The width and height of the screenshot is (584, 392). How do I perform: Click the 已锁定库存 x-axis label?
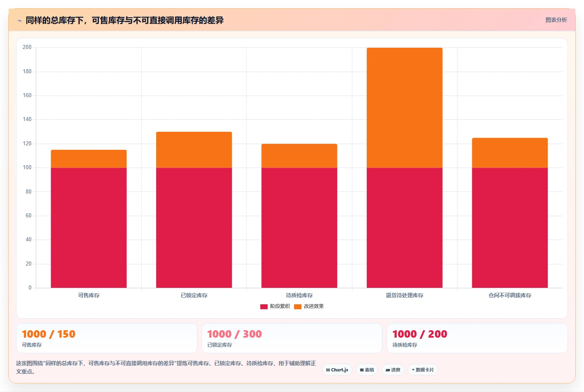[x=194, y=295]
